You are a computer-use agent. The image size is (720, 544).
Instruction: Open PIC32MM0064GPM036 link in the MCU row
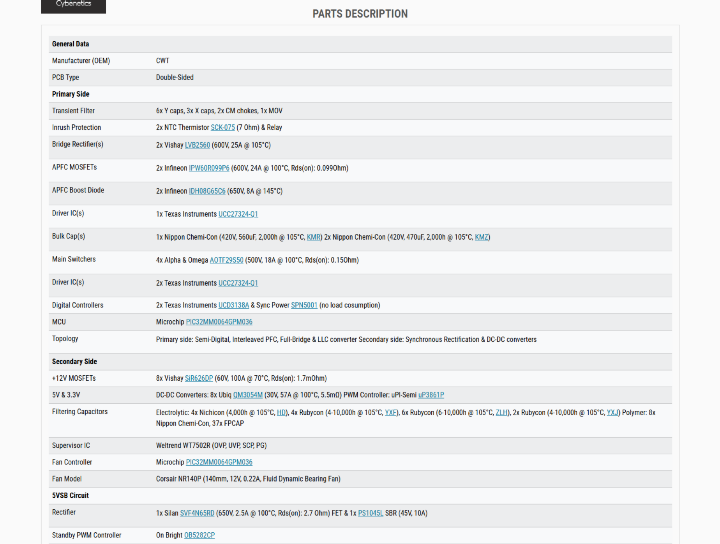(x=219, y=322)
